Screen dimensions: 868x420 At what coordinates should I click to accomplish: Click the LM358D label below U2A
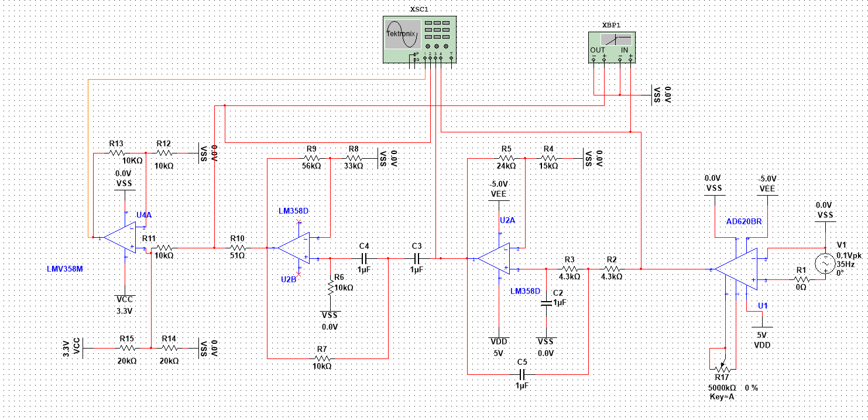[526, 291]
